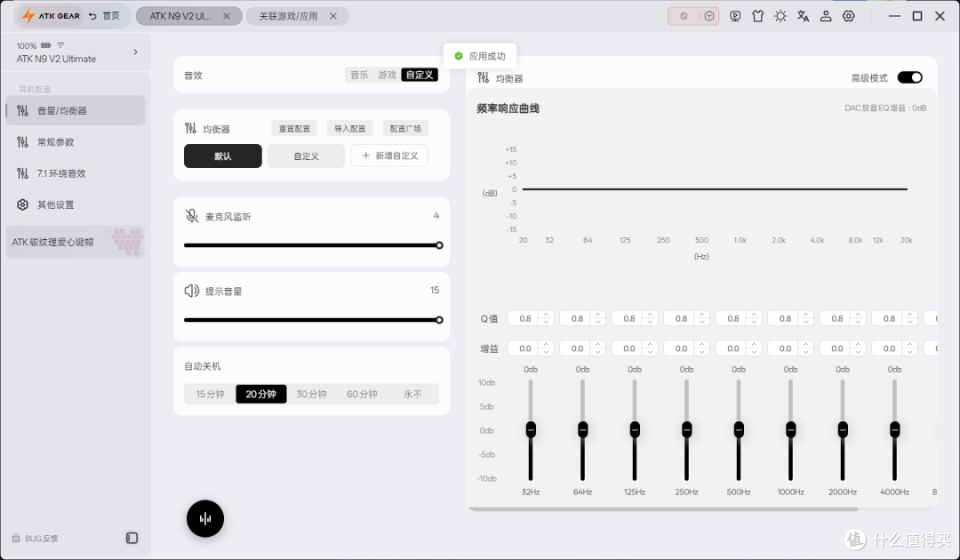Move the 500Hz gain slider knob
This screenshot has height=560, width=960.
[x=739, y=429]
